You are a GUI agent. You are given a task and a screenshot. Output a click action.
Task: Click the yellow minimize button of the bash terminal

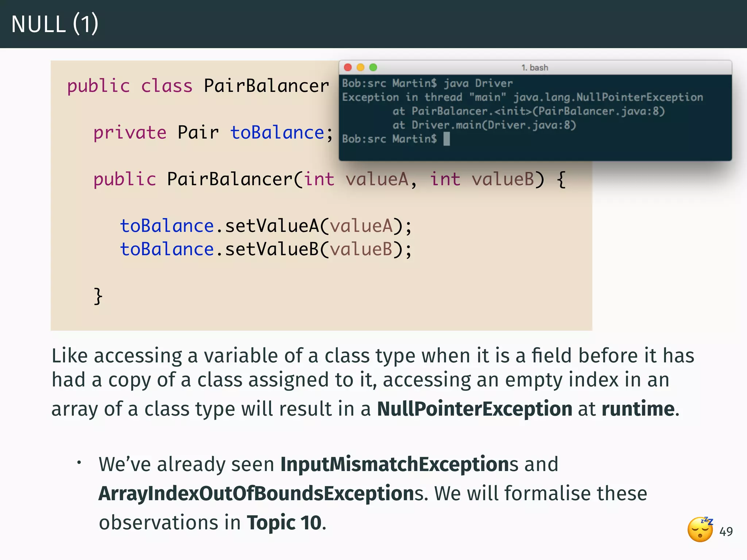point(360,67)
